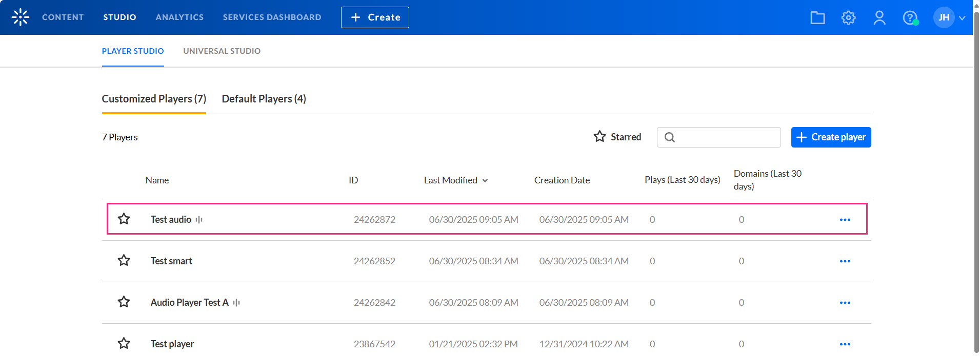980x356 pixels.
Task: Click the Create player button
Action: click(x=831, y=137)
